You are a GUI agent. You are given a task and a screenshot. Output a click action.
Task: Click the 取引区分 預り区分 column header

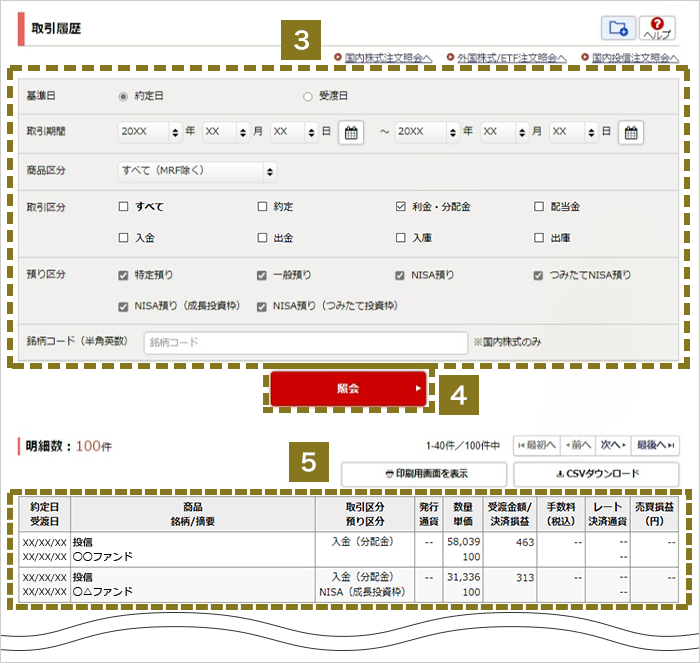(x=365, y=514)
